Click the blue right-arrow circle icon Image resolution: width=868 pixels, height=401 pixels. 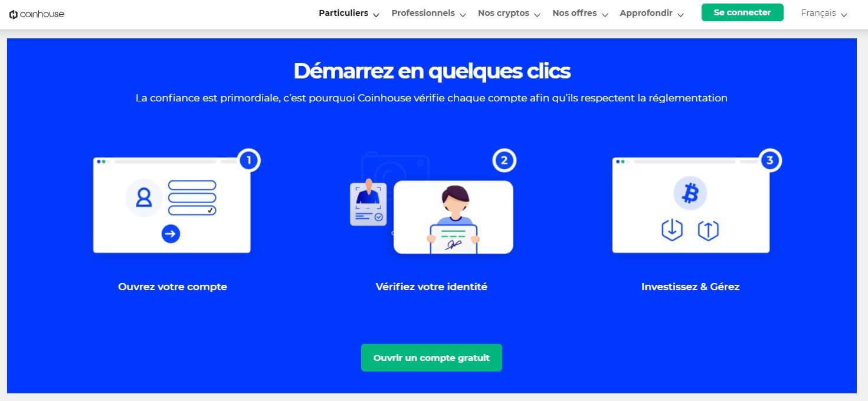pyautogui.click(x=171, y=234)
